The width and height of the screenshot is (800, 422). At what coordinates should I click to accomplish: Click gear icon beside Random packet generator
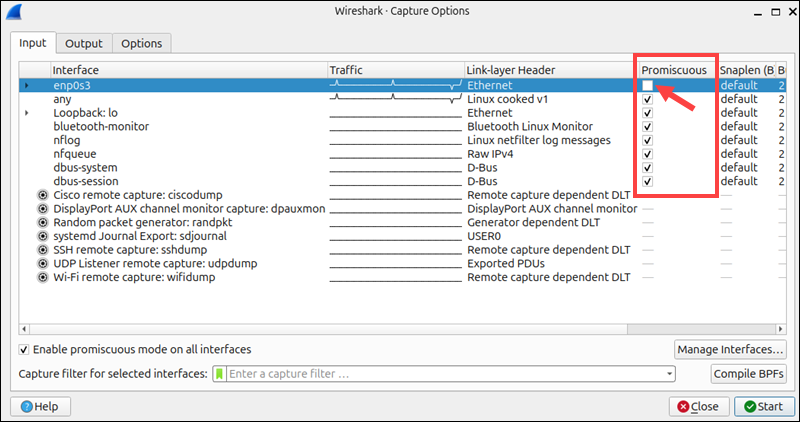coord(43,222)
